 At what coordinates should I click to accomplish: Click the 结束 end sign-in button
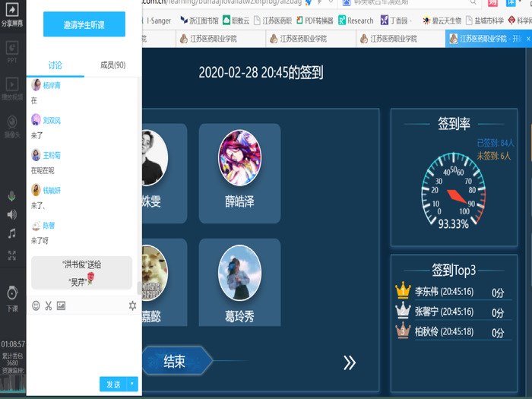175,362
